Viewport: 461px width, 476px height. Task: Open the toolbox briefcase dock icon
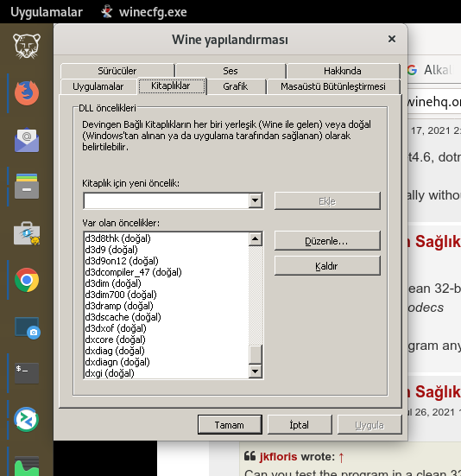pos(27,233)
